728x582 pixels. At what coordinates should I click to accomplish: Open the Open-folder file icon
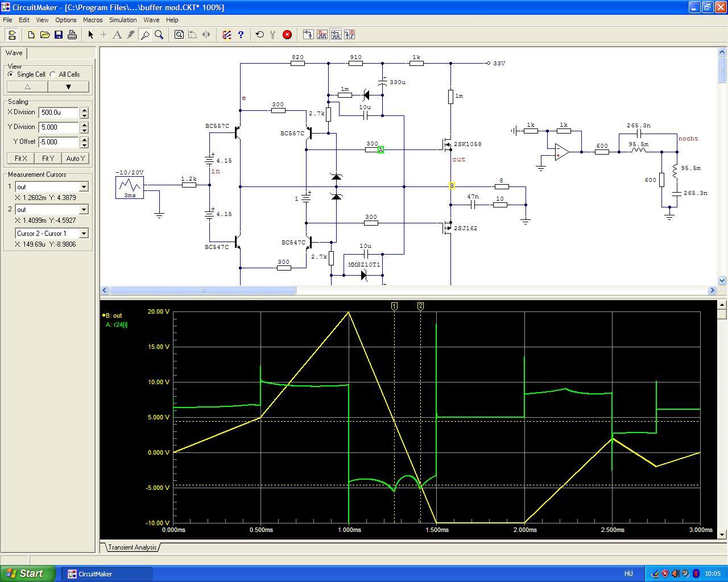click(45, 35)
